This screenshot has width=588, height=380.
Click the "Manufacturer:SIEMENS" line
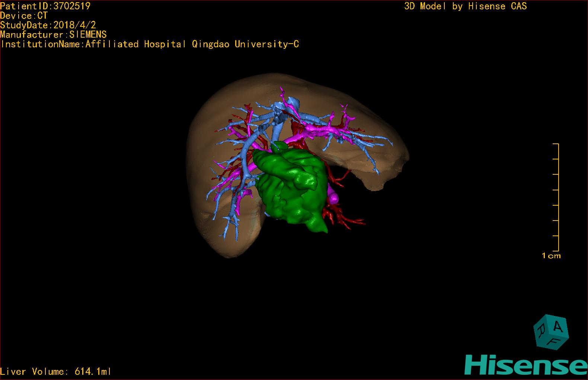point(53,35)
